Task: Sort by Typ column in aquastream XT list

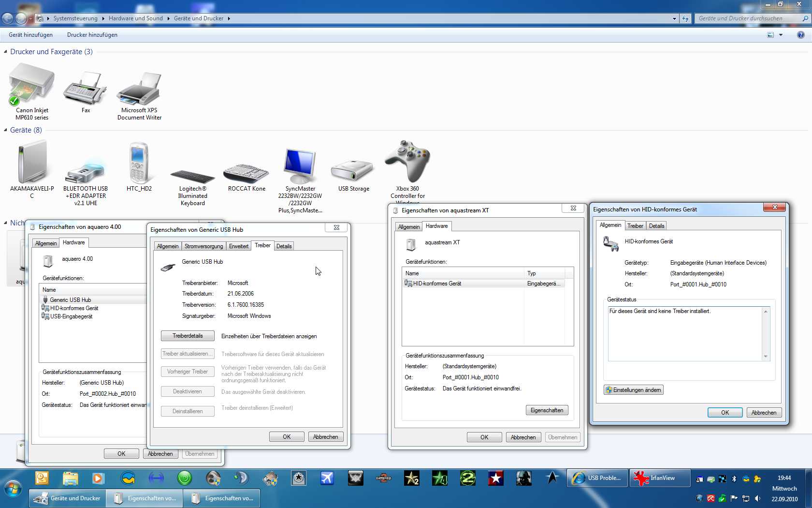Action: coord(544,273)
